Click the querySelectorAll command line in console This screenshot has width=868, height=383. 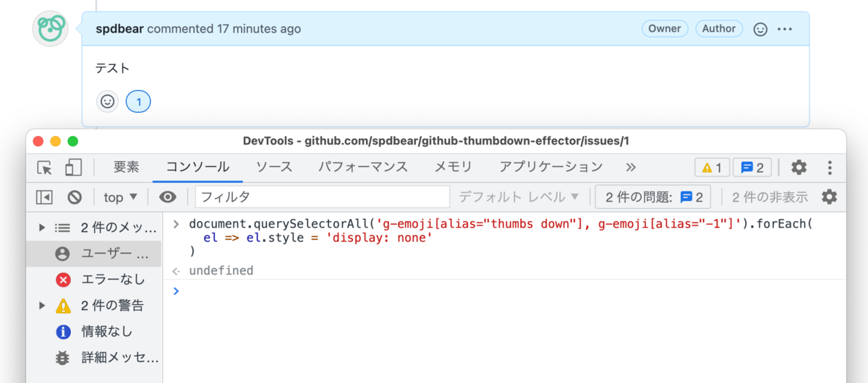[x=501, y=224]
